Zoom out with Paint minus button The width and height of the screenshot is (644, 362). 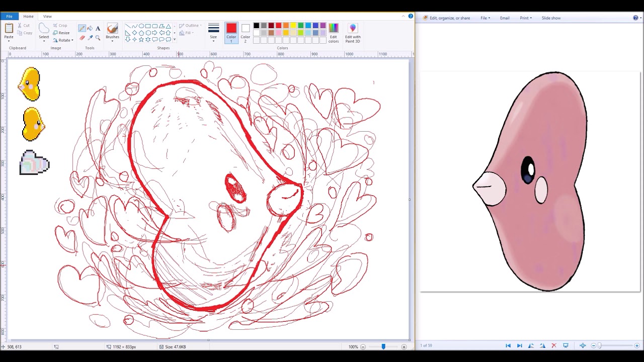point(363,347)
